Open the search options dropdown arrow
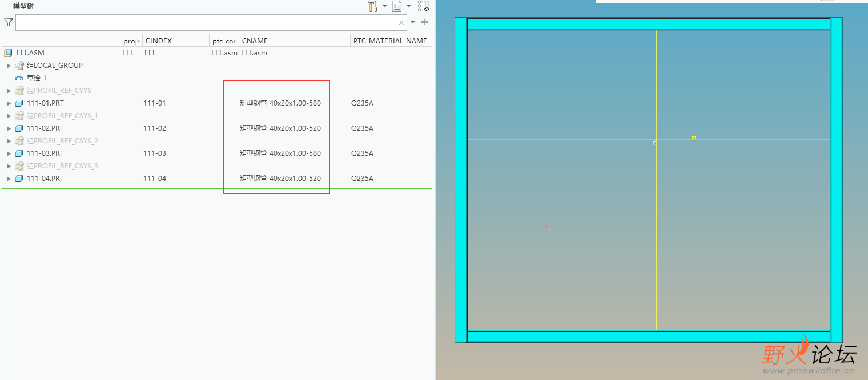868x380 pixels. tap(413, 23)
